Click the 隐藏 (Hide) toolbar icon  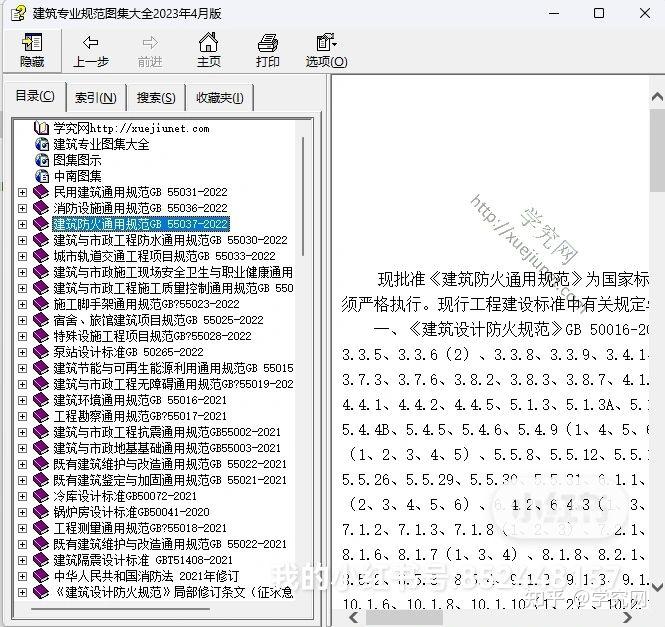[x=32, y=42]
